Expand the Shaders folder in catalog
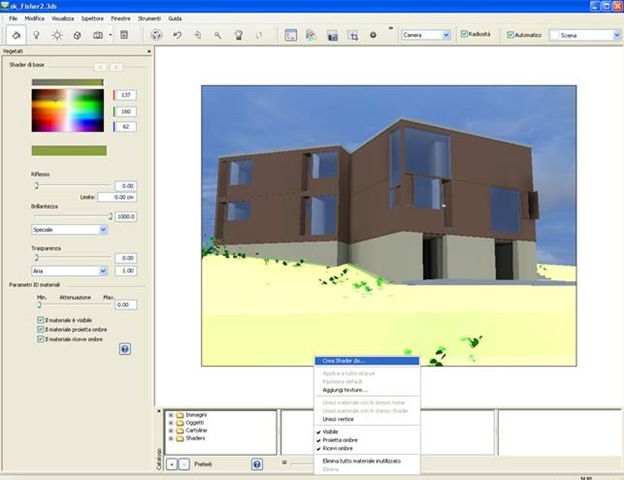The image size is (624, 480). click(170, 438)
